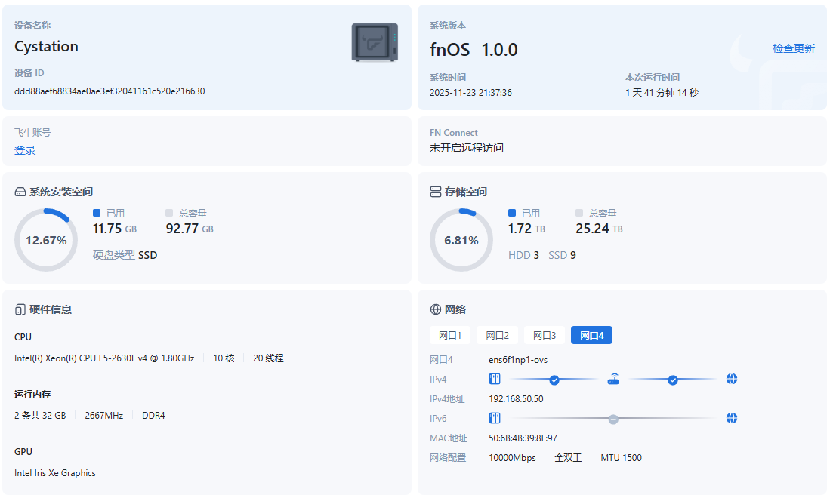Switch to 网口2 tab
Viewport: 833px width, 504px height.
497,336
